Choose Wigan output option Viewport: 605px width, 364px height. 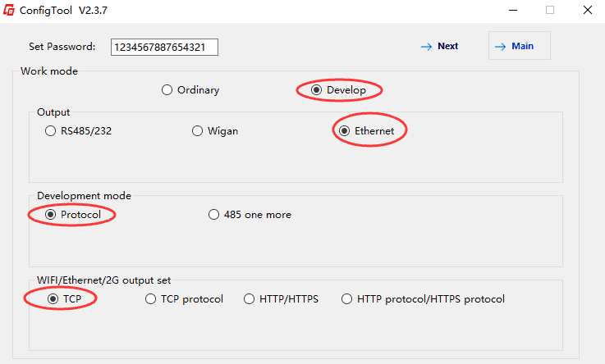tap(197, 131)
